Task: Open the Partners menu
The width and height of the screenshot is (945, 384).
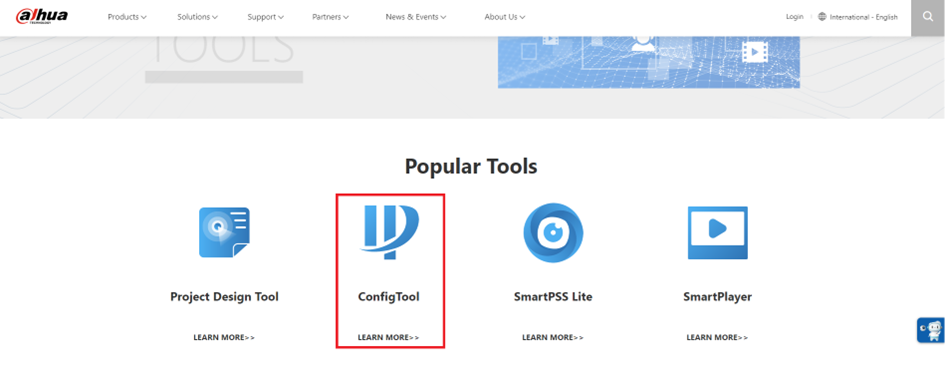Action: [330, 17]
